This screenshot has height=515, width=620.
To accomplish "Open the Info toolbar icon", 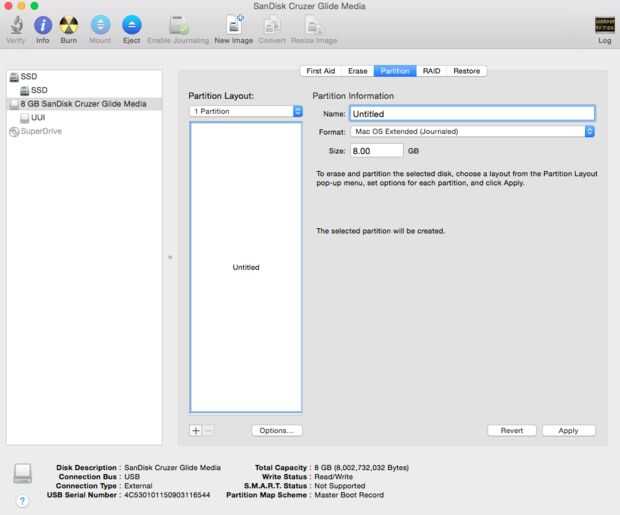I will tap(43, 25).
